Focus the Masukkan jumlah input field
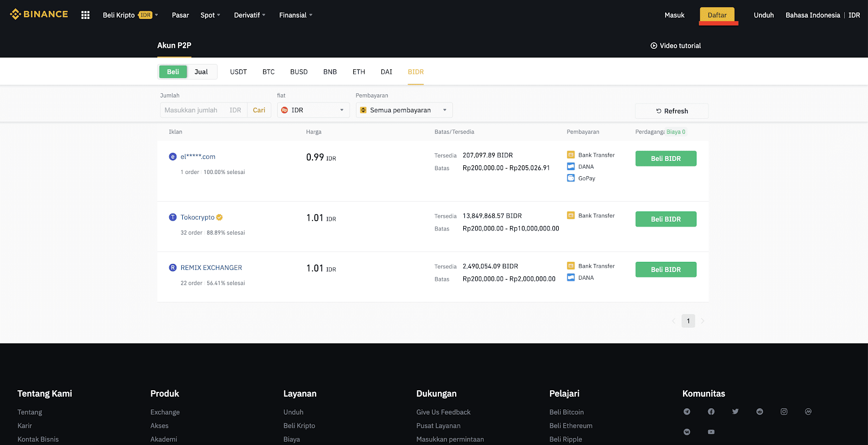Image resolution: width=868 pixels, height=445 pixels. click(x=203, y=110)
